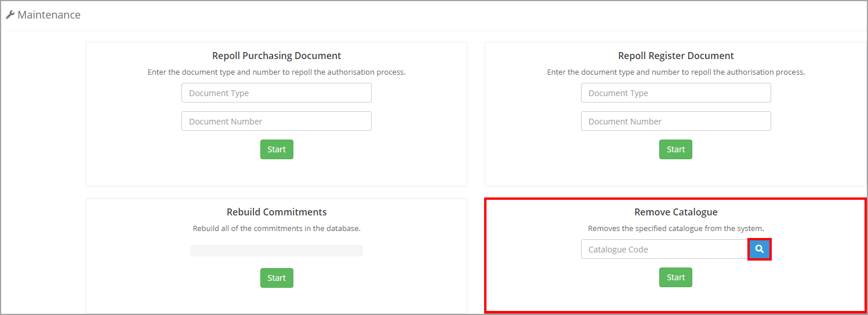Click the 'Removes the specified catalogue' description
Viewport: 868px width, 315px height.
675,229
